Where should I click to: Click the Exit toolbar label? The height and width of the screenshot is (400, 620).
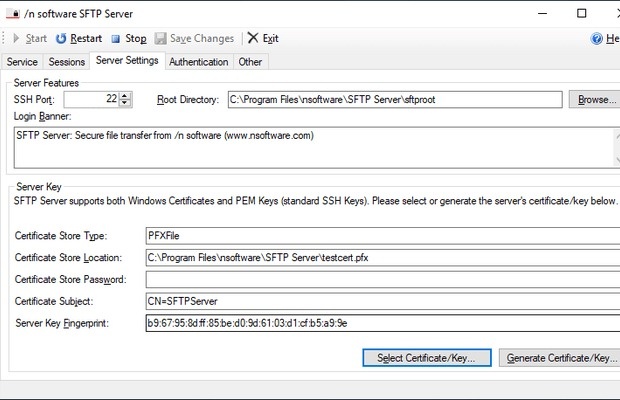[270, 38]
